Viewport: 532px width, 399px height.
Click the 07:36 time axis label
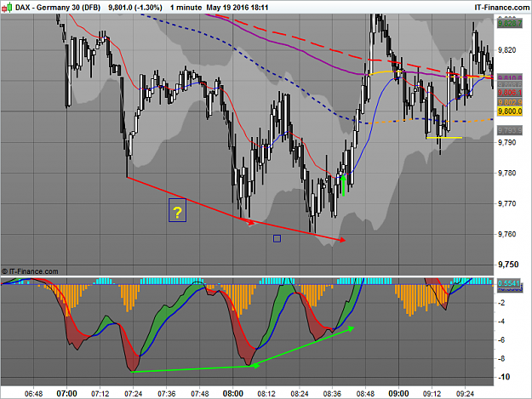167,394
